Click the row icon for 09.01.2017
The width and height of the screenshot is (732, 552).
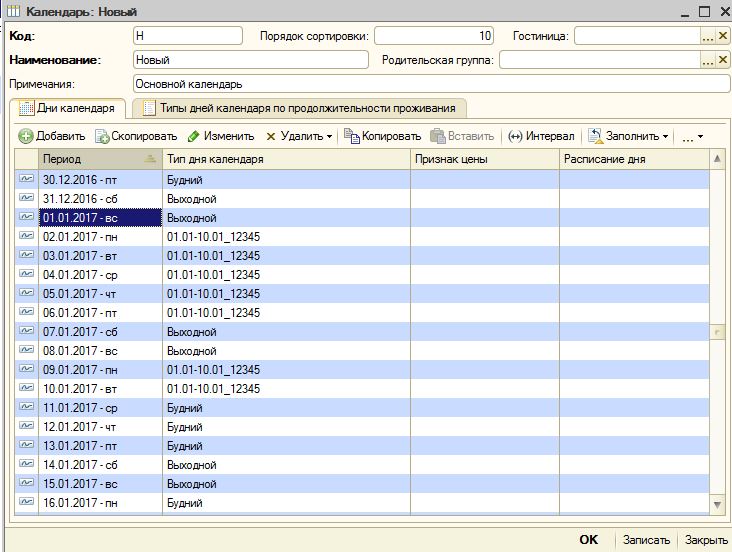[x=27, y=369]
